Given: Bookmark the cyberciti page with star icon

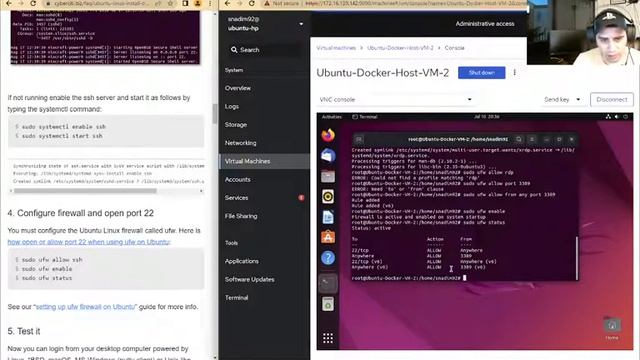Looking at the screenshot, I should click(x=170, y=4).
